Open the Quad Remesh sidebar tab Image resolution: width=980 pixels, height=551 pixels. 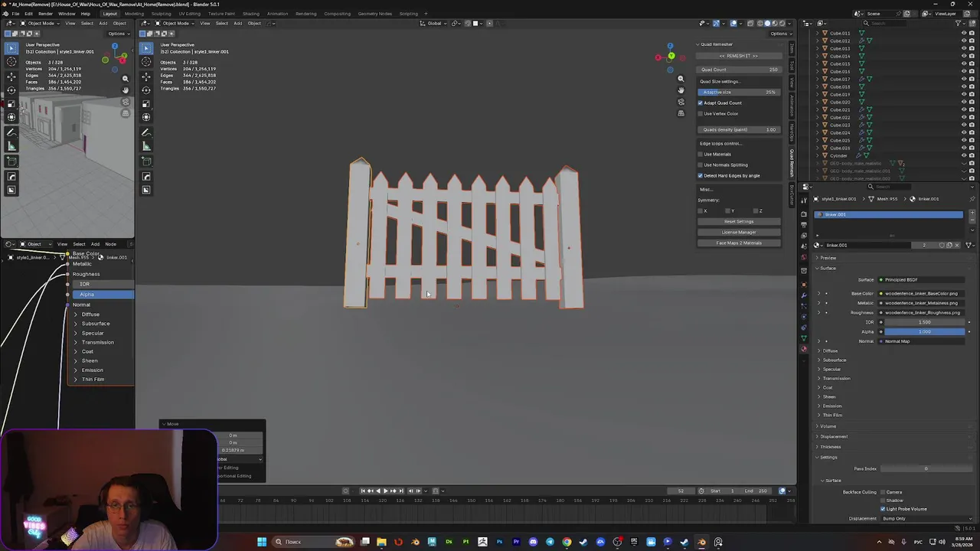tap(792, 162)
